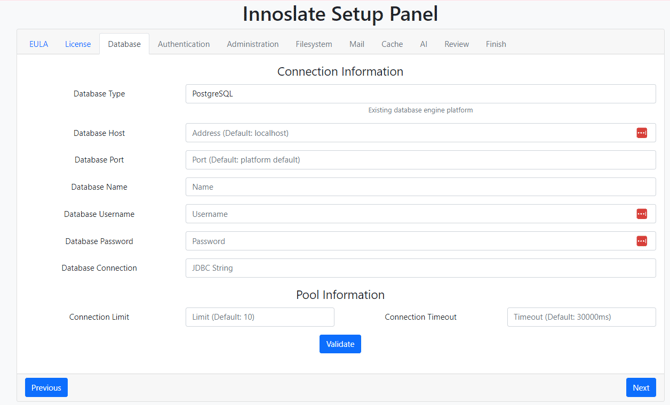The height and width of the screenshot is (405, 670).
Task: Select the Cache tab
Action: [x=392, y=44]
